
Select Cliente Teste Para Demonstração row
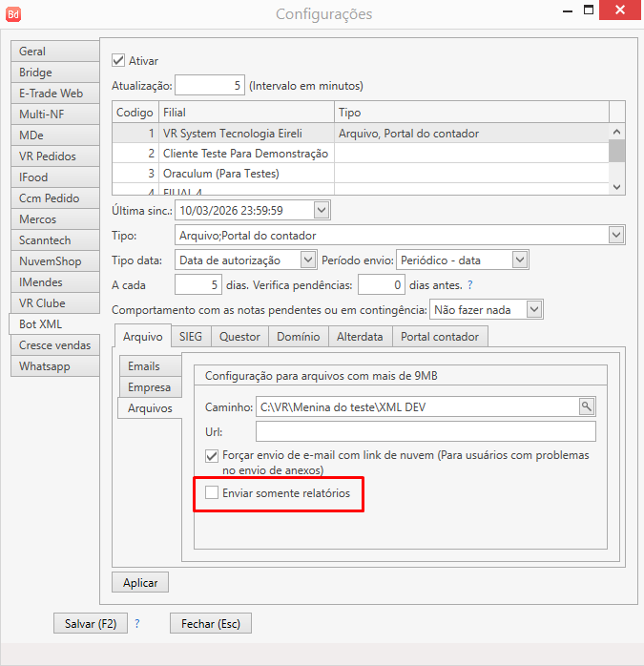point(245,154)
